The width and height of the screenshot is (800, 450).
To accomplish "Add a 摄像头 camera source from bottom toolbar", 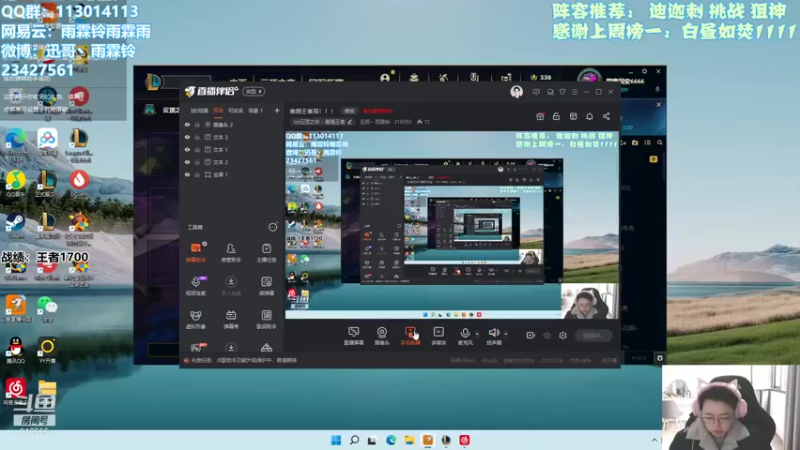I will (x=382, y=336).
